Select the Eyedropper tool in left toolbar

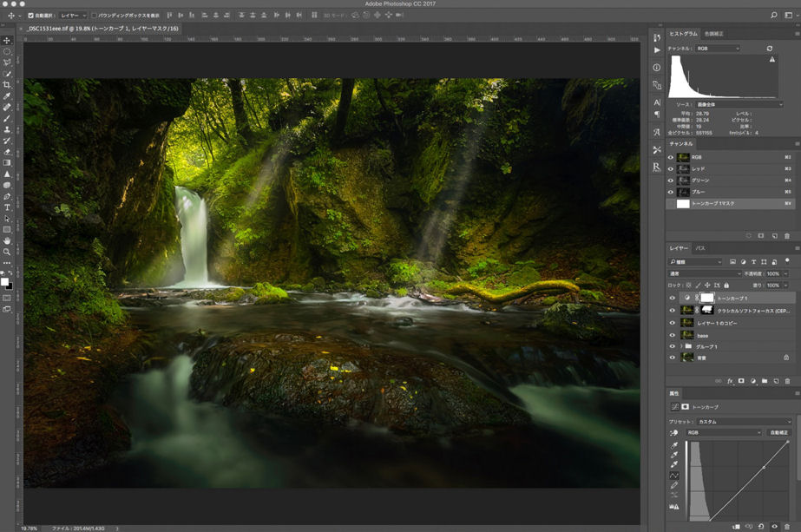point(7,96)
